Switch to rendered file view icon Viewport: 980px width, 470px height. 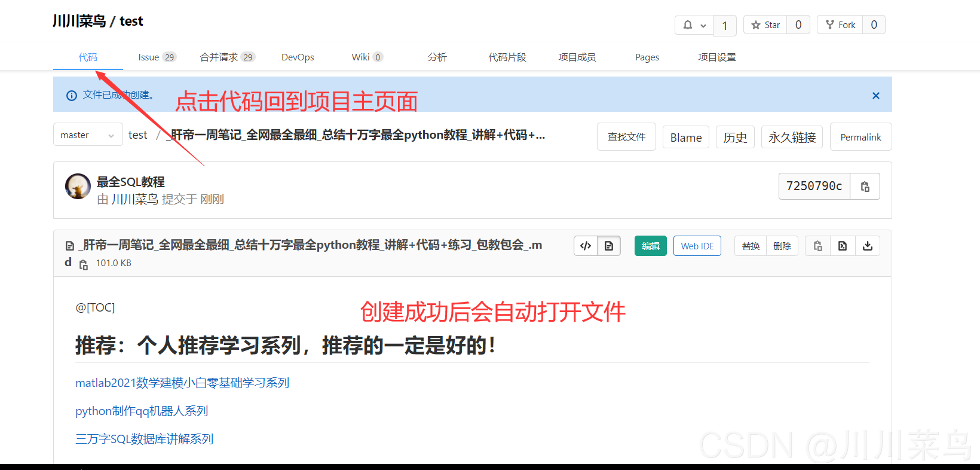click(x=609, y=246)
